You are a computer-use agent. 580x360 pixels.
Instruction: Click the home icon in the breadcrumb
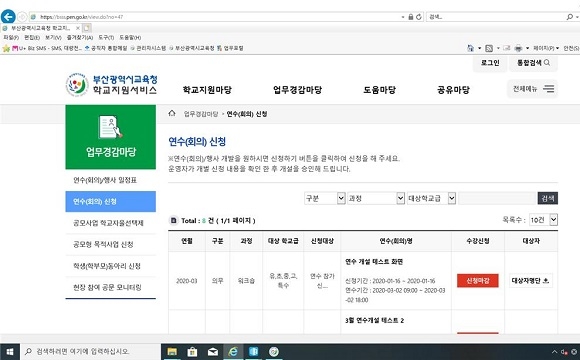pyautogui.click(x=172, y=114)
